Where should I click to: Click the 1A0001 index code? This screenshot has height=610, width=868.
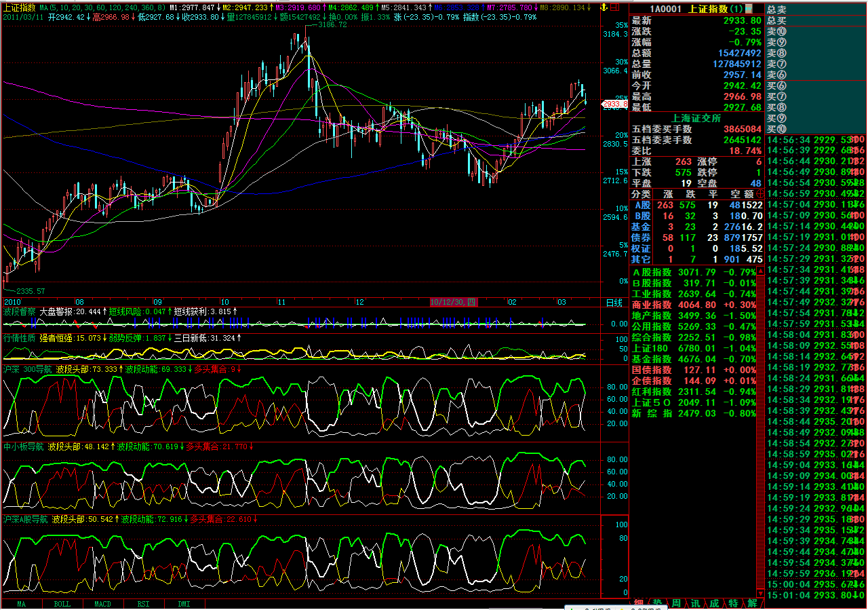click(x=667, y=9)
